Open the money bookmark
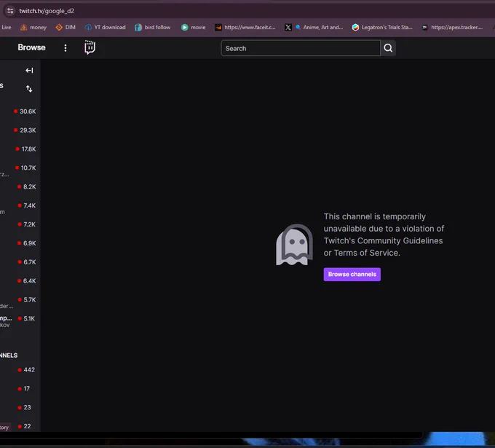 (33, 28)
